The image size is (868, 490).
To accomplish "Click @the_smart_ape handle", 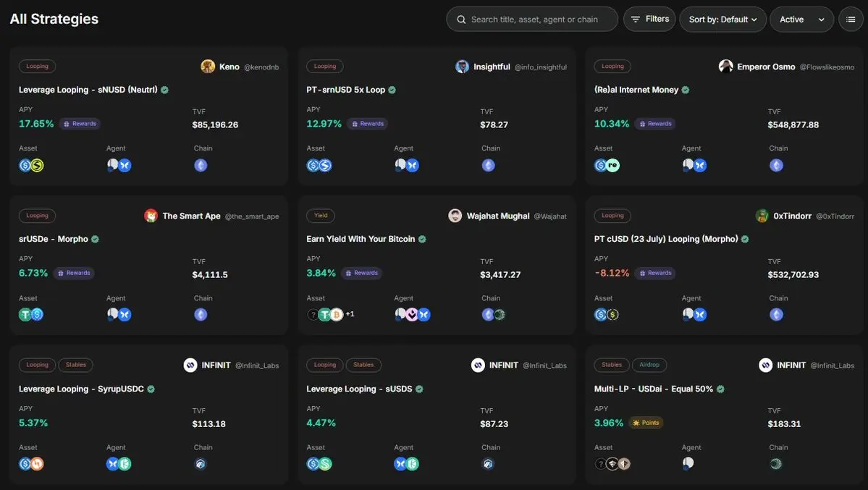I will (x=252, y=216).
